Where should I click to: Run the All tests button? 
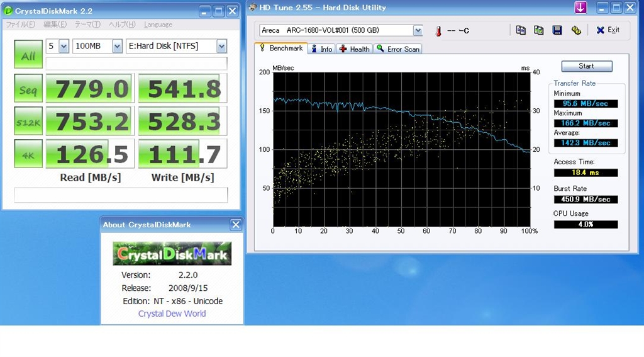(28, 55)
